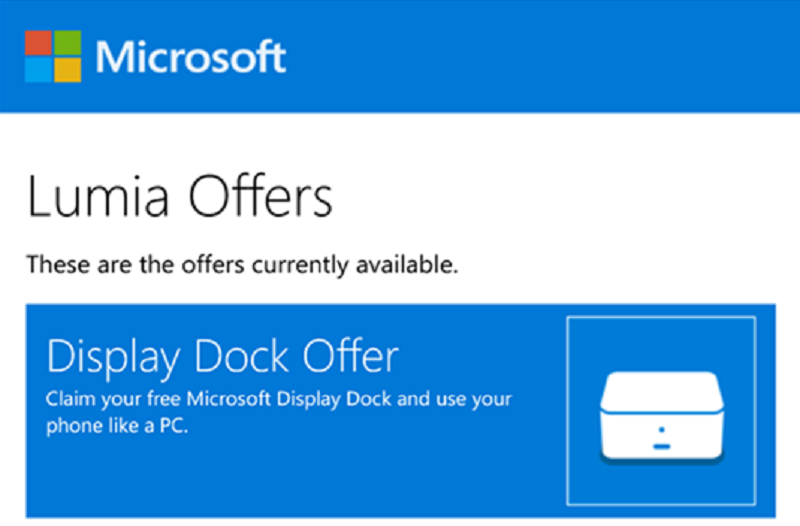800x526 pixels.
Task: Click the word Offers in the page heading
Action: [x=261, y=196]
